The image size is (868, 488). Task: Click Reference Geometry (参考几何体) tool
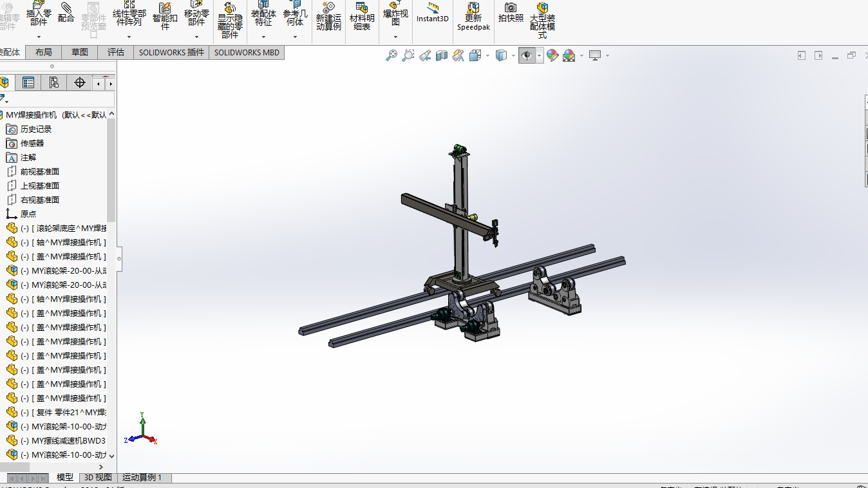coord(295,13)
